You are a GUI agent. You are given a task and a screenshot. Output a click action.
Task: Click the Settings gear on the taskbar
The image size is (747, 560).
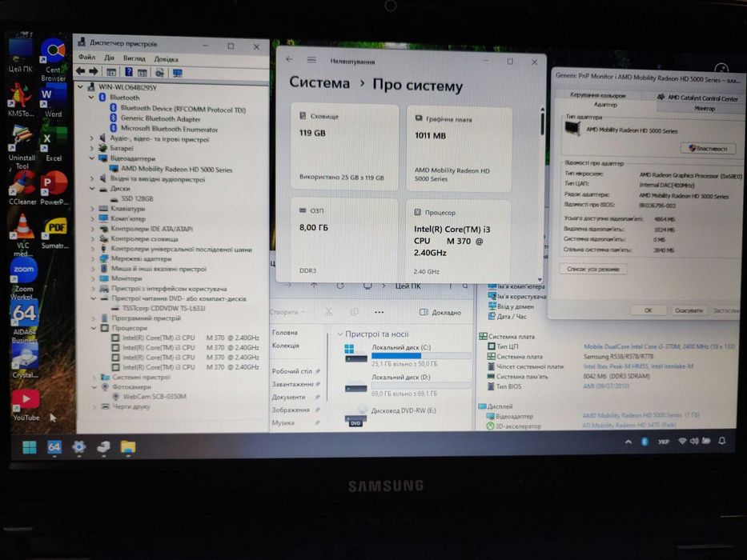[78, 447]
